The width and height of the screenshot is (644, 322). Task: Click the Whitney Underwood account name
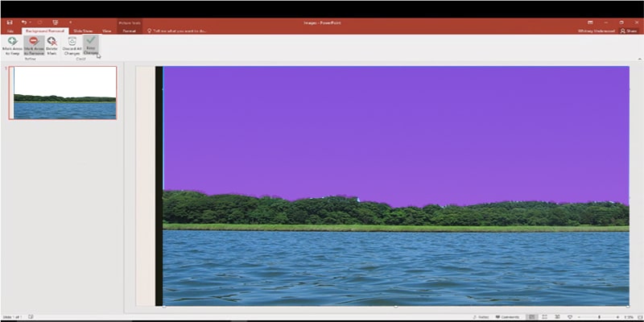pos(597,31)
